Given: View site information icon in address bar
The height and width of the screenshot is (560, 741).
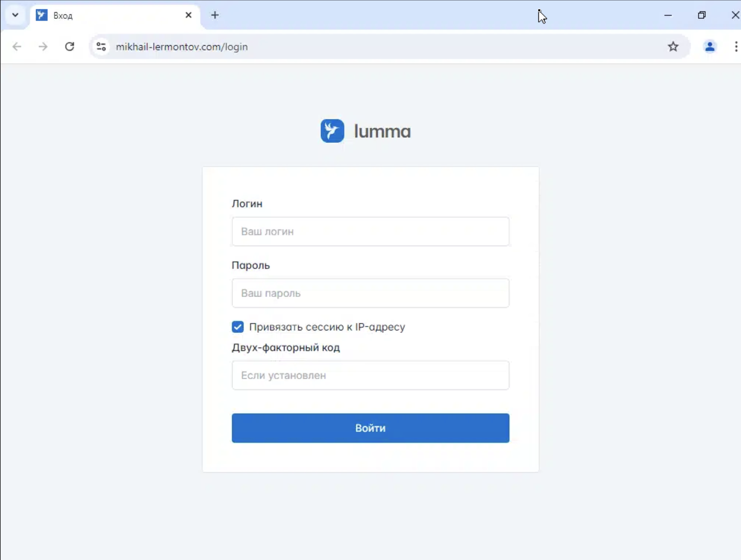Looking at the screenshot, I should pos(101,46).
